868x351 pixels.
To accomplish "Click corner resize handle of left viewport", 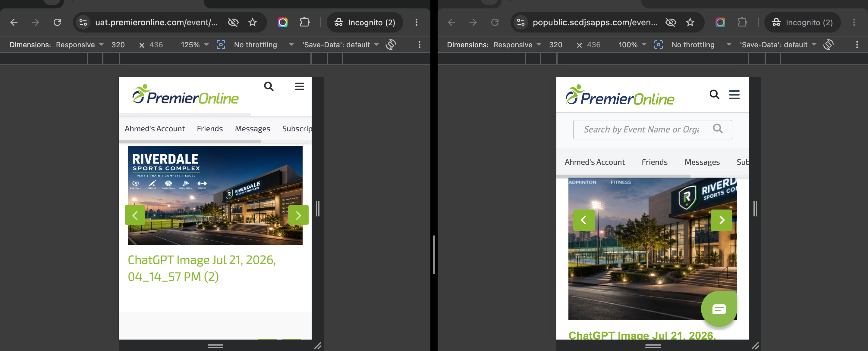I will [318, 346].
